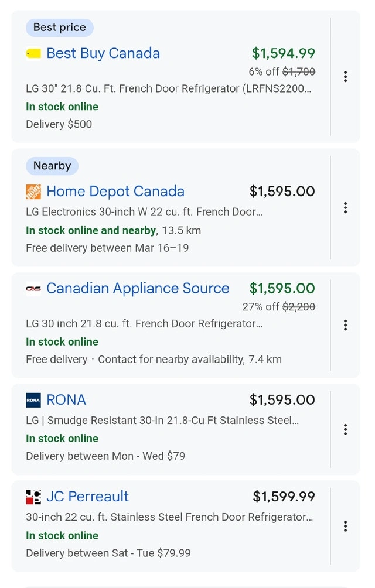Click the $1,599.99 JC Perreault price
This screenshot has height=588, width=375.
[284, 497]
